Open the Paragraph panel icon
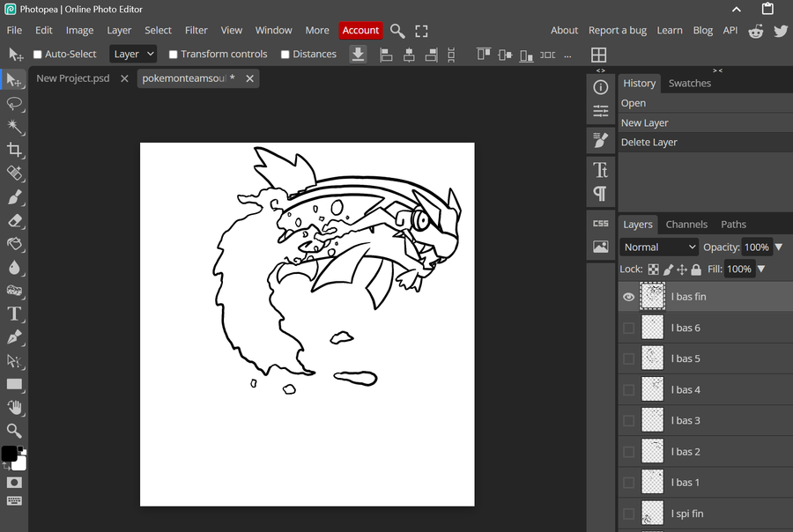Image resolution: width=793 pixels, height=532 pixels. [600, 193]
